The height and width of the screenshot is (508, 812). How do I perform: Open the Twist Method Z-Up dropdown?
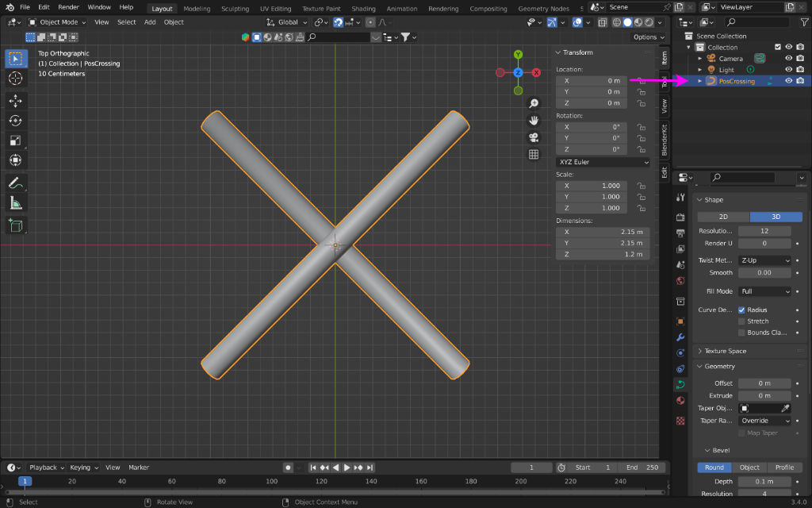point(764,260)
